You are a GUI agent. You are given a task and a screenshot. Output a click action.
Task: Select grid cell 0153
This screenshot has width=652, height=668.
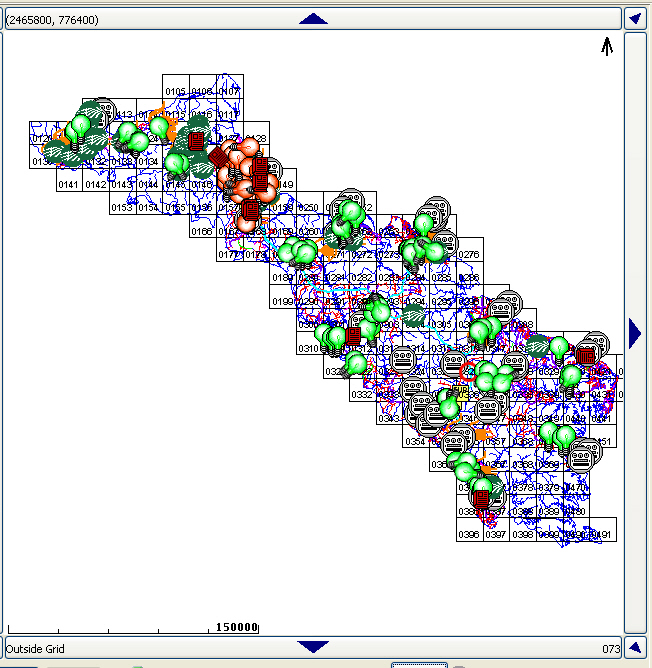point(121,207)
